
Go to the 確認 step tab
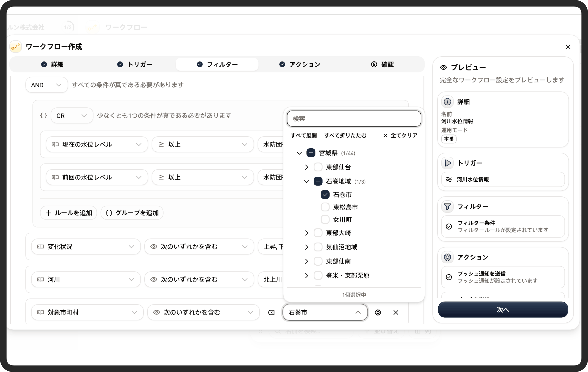pyautogui.click(x=382, y=64)
